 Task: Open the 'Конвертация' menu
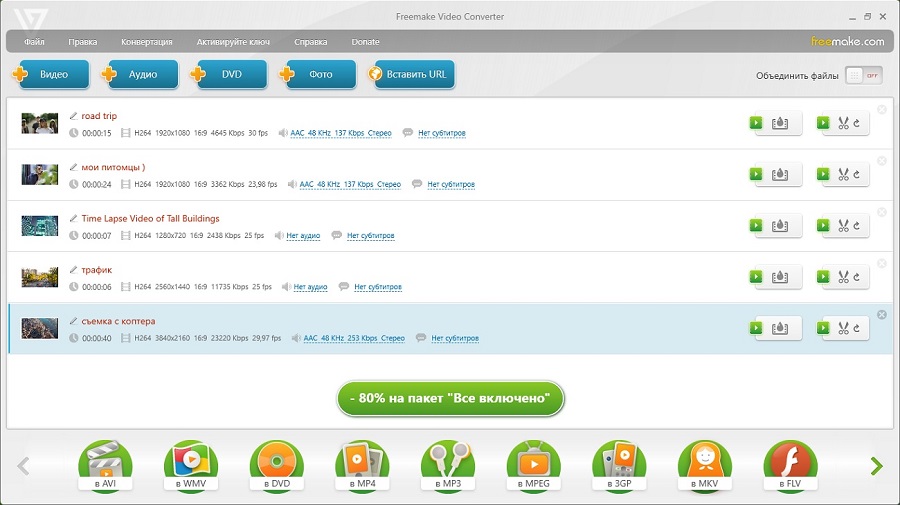coord(146,42)
